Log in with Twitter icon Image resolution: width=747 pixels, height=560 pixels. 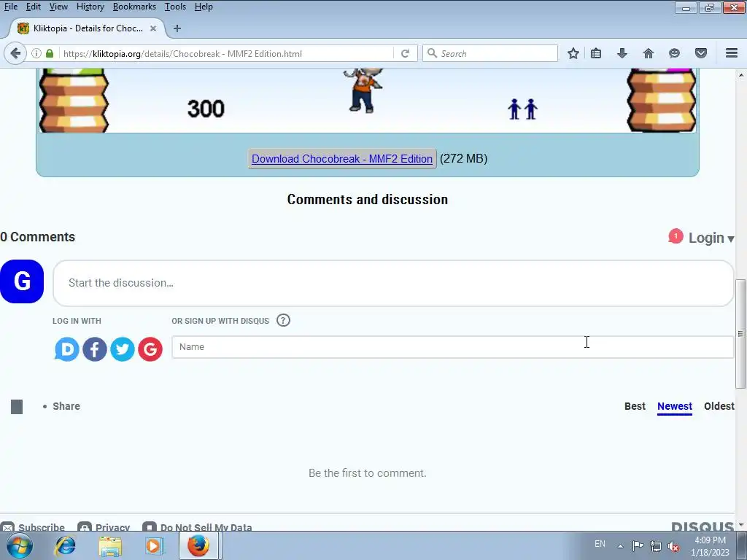(x=123, y=349)
